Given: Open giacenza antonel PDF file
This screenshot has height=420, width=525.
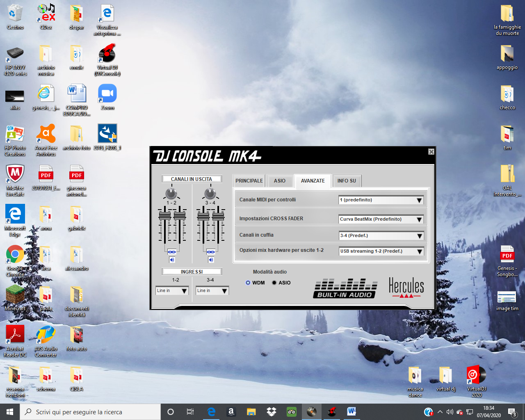Looking at the screenshot, I should (77, 180).
